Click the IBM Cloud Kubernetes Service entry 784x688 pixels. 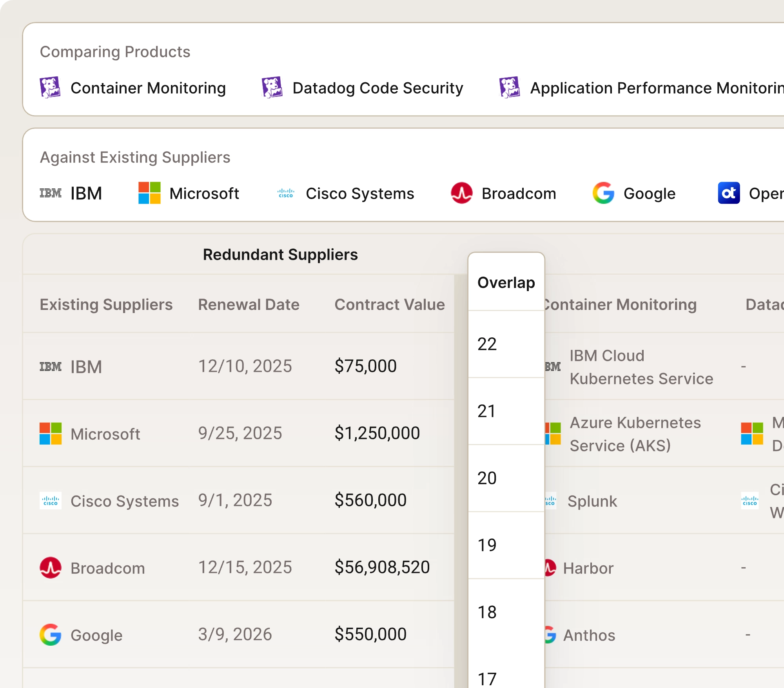[x=641, y=367]
